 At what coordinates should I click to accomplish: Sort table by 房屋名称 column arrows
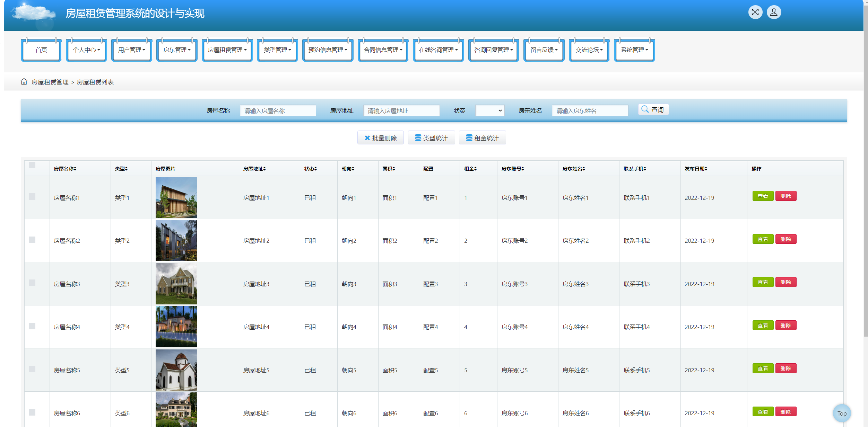coord(75,169)
